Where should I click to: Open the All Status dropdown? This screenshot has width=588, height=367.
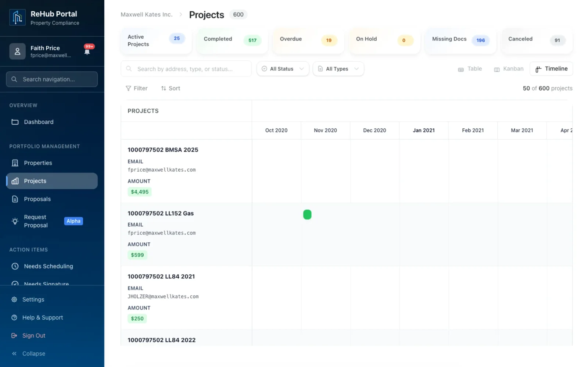click(x=283, y=69)
